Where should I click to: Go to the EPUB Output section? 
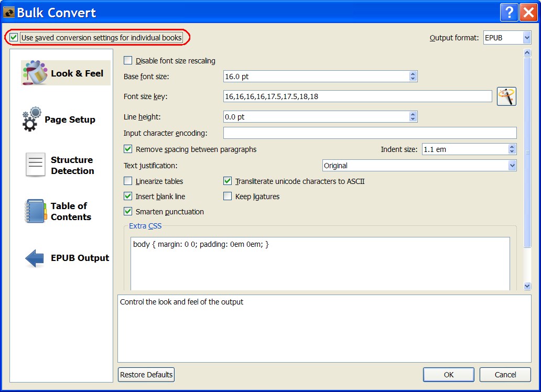tap(80, 258)
